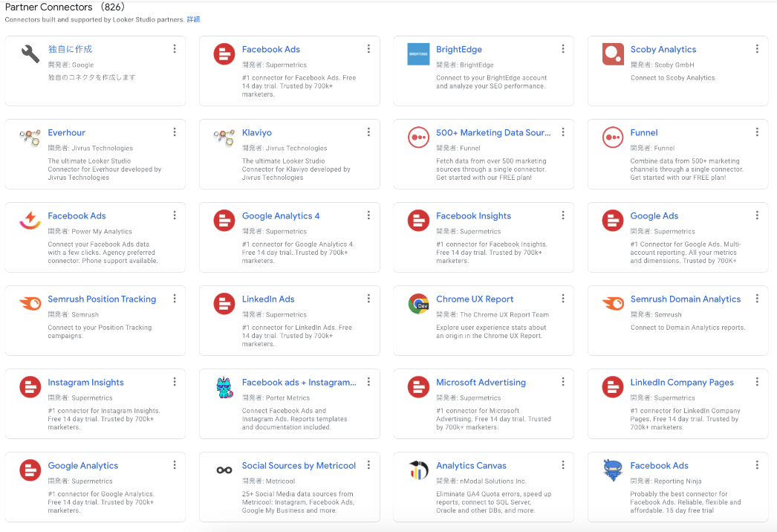Image resolution: width=777 pixels, height=532 pixels.
Task: Click the Google Analytics 4 Supermetrics icon
Action: pos(224,221)
